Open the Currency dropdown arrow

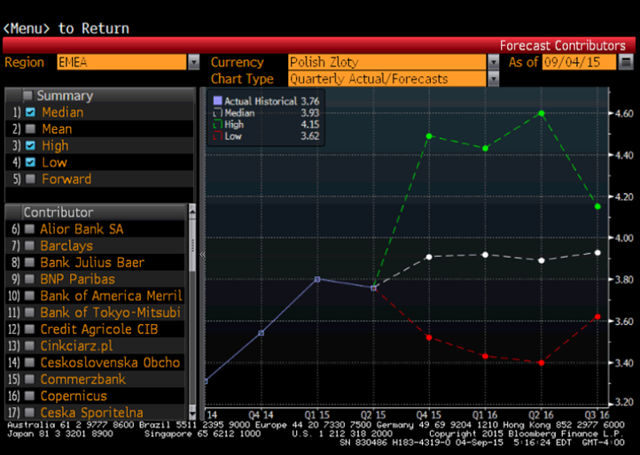(493, 62)
